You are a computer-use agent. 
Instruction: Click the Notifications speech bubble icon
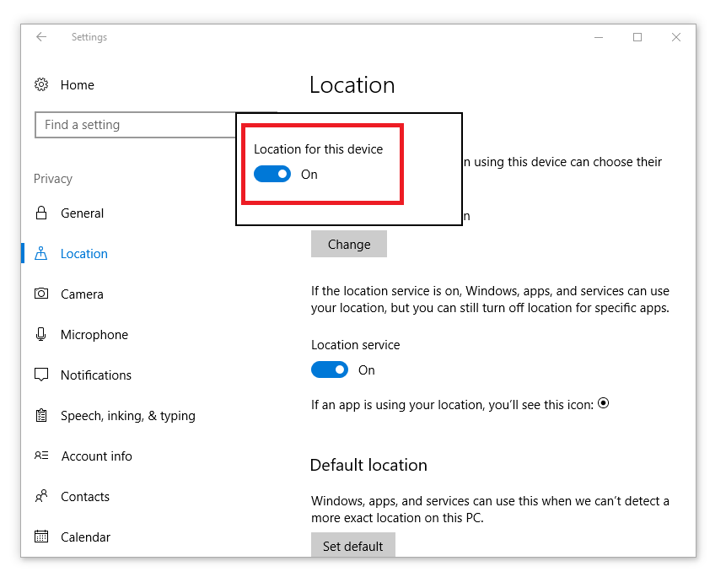tap(41, 375)
